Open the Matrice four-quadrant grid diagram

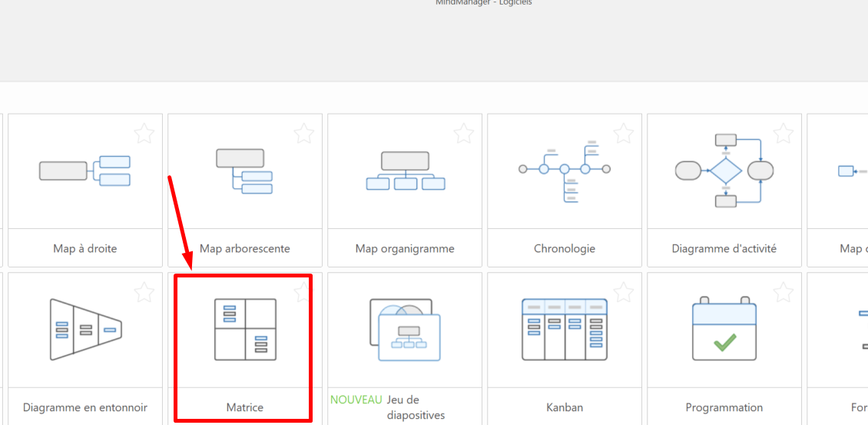tap(244, 329)
